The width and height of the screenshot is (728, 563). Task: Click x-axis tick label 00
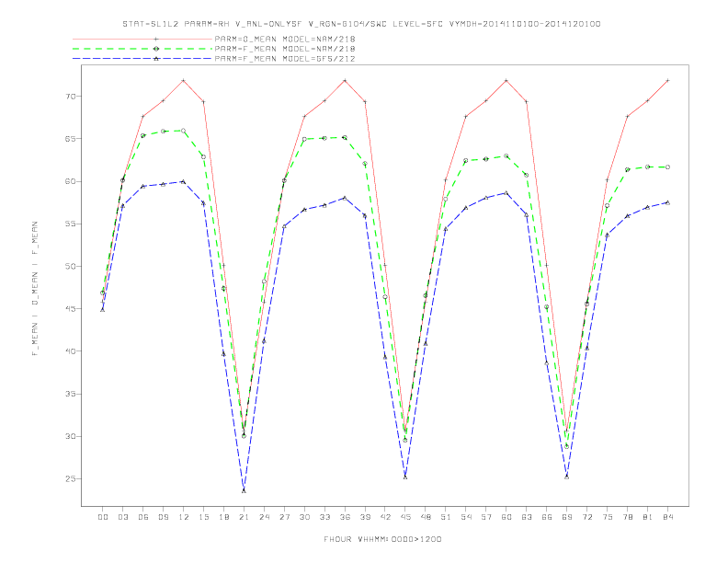coord(103,517)
